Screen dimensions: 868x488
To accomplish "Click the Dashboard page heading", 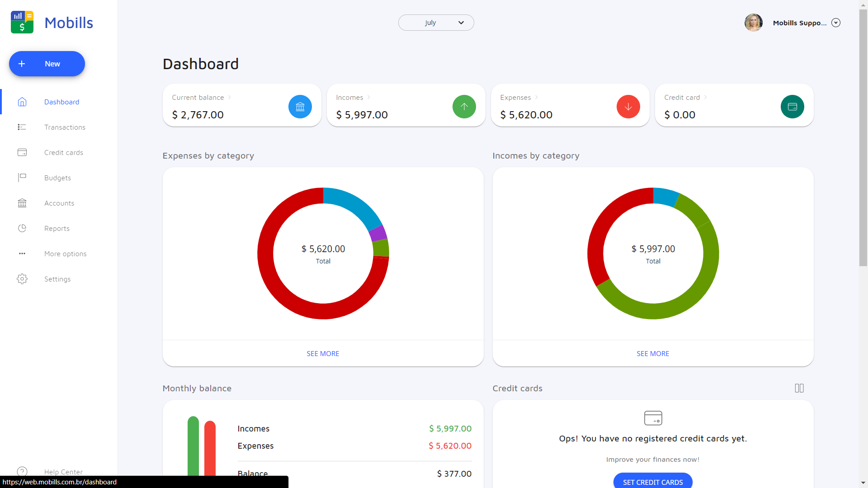I will (x=201, y=64).
